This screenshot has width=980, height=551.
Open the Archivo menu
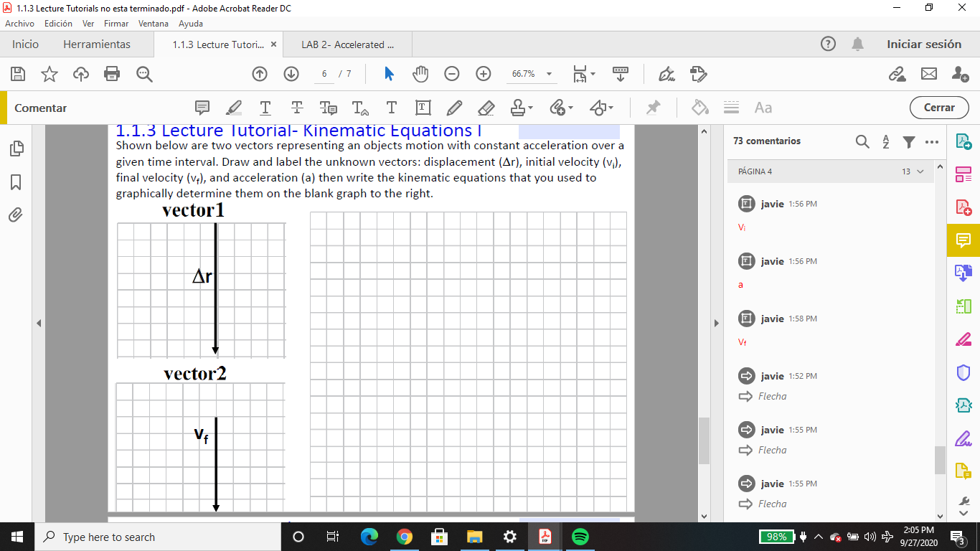pyautogui.click(x=19, y=24)
